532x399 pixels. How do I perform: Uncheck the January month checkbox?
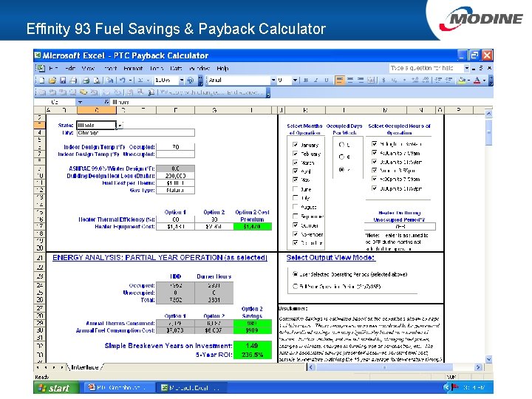pyautogui.click(x=295, y=145)
